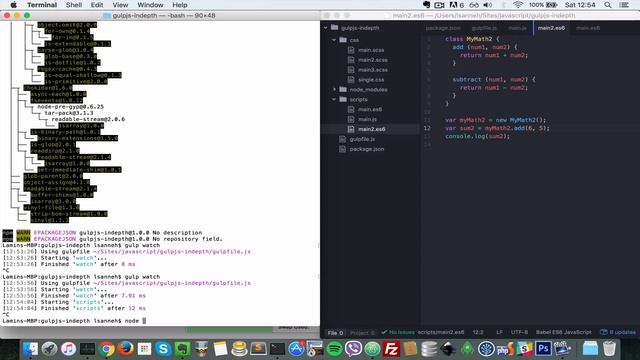Switch to the gulpfile.js editor tab
Screen dimensions: 640x360
click(484, 28)
